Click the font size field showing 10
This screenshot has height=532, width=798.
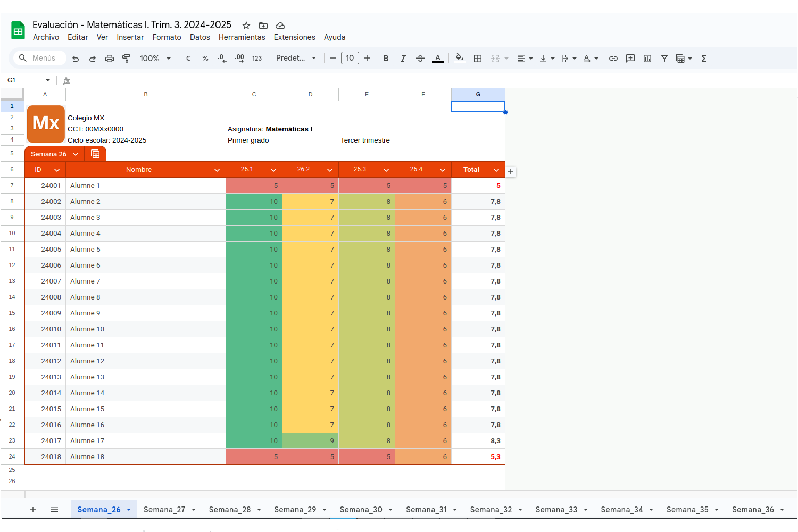pos(350,58)
